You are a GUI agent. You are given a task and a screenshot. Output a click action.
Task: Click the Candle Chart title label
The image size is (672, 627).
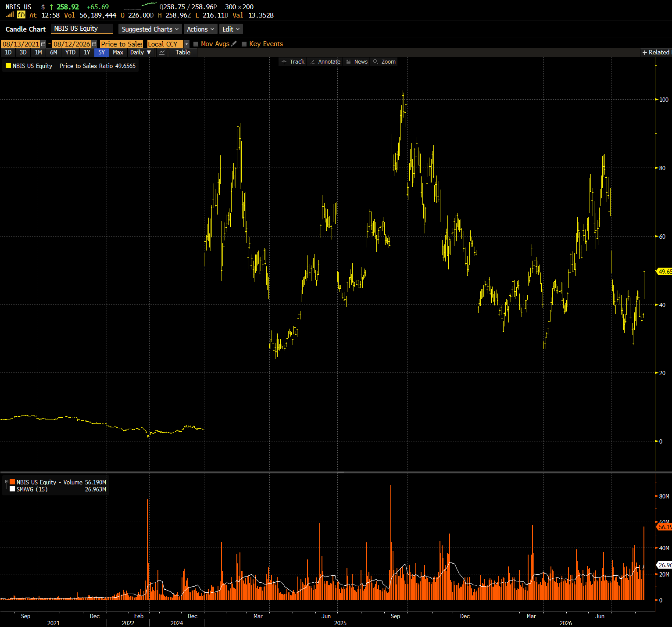25,29
